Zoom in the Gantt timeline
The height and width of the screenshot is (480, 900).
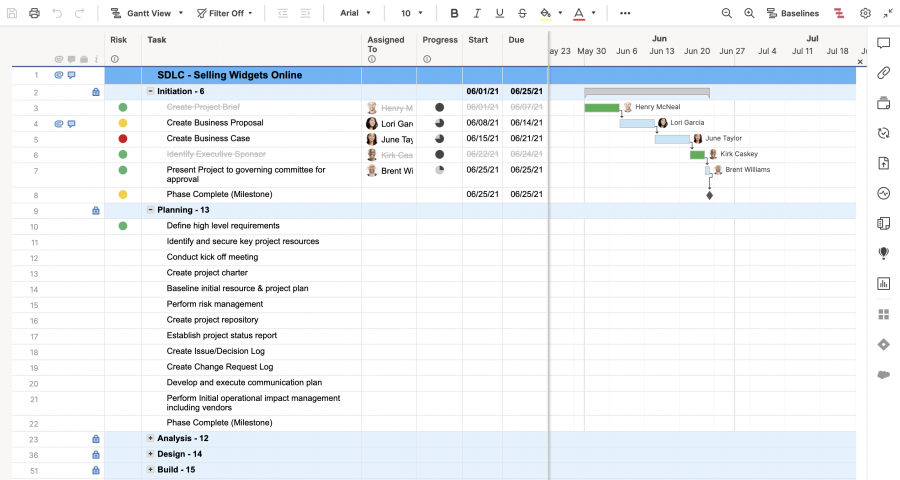click(x=750, y=13)
